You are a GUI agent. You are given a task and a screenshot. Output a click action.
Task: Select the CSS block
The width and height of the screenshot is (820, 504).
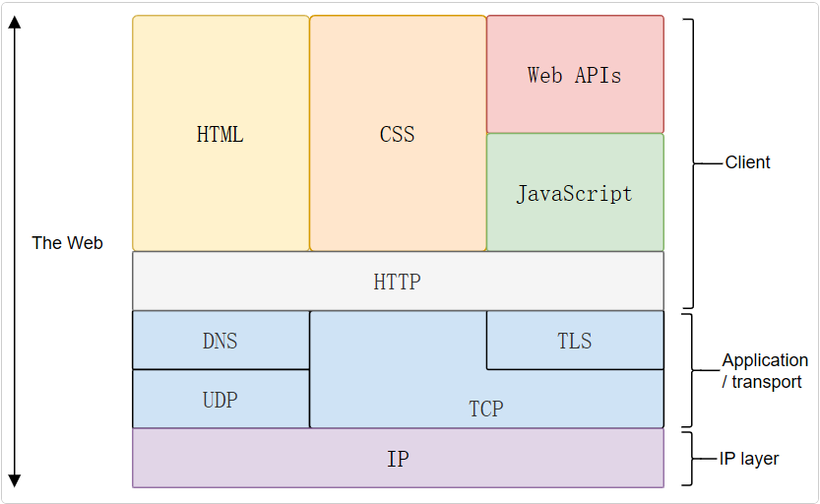(398, 133)
